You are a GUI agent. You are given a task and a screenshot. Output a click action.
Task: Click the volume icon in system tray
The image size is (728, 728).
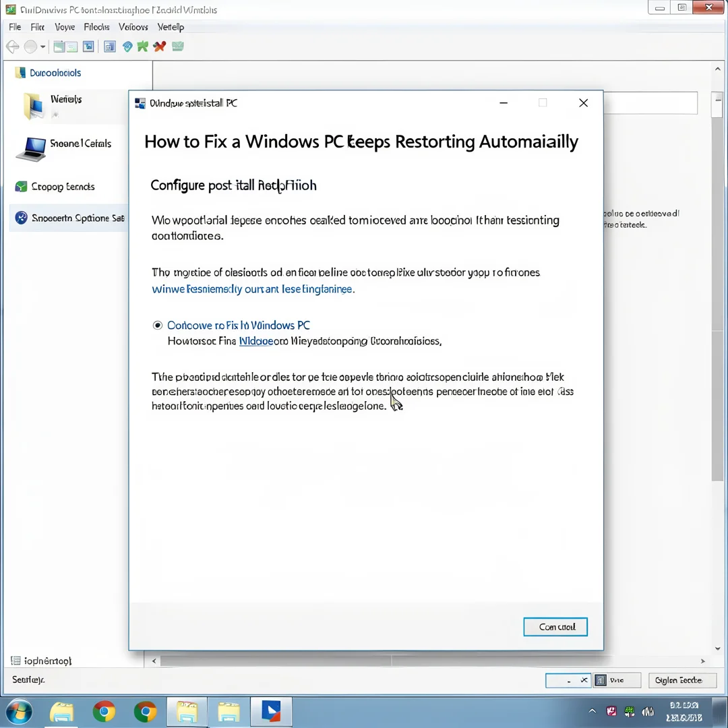coord(648,711)
